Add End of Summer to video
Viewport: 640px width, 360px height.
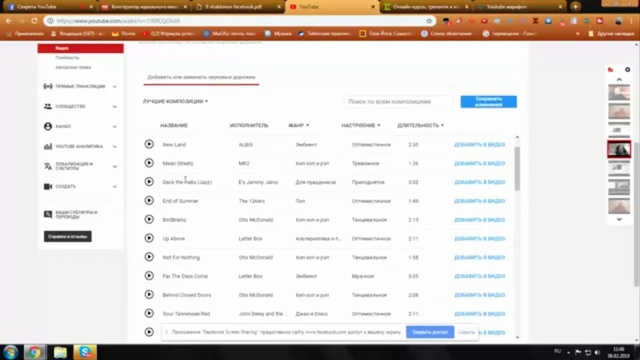pos(480,201)
